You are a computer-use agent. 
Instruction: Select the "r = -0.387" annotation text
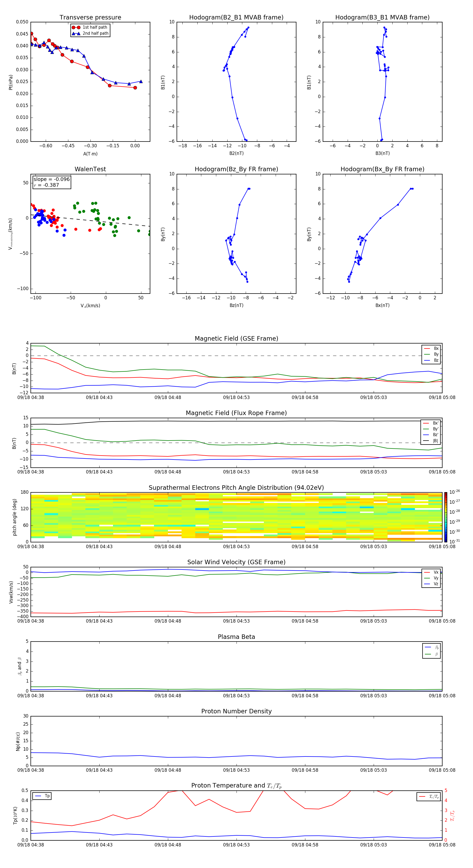pos(47,185)
